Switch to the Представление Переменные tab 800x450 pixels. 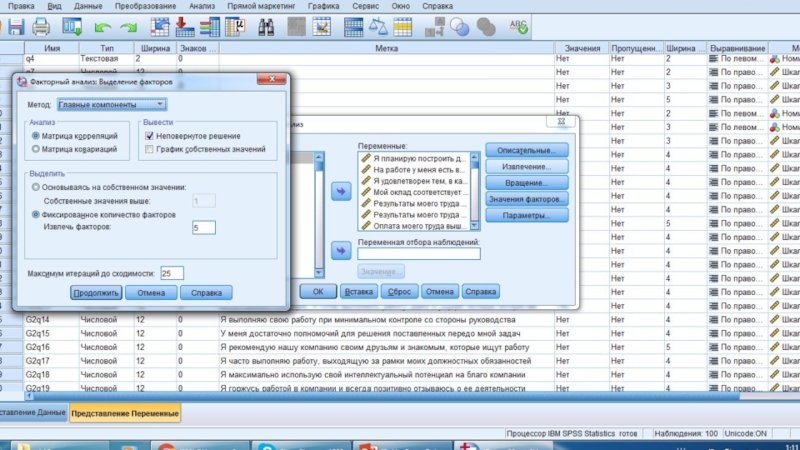click(125, 413)
